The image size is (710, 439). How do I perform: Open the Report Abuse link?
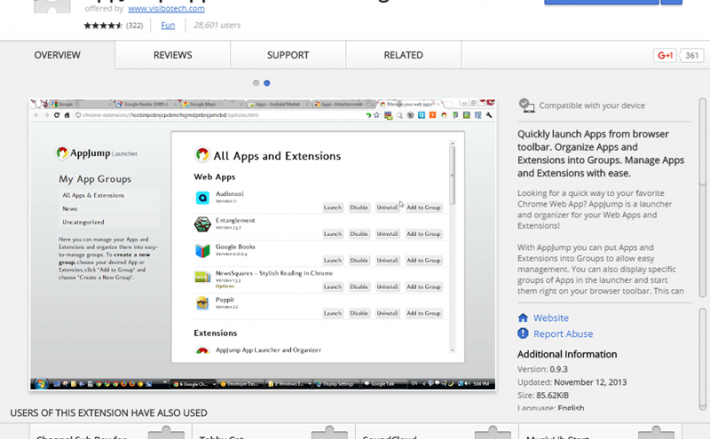click(x=563, y=334)
